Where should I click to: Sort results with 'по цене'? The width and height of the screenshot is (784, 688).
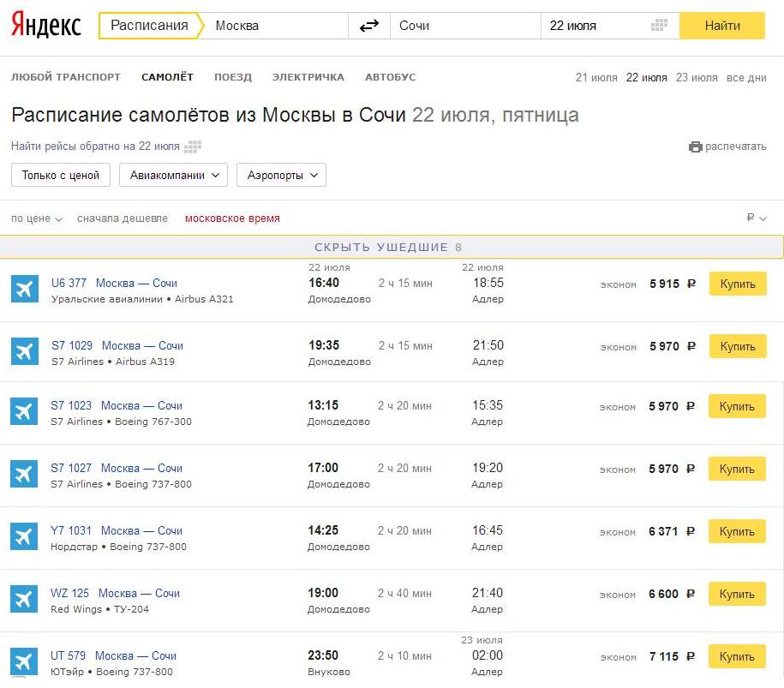coord(37,218)
